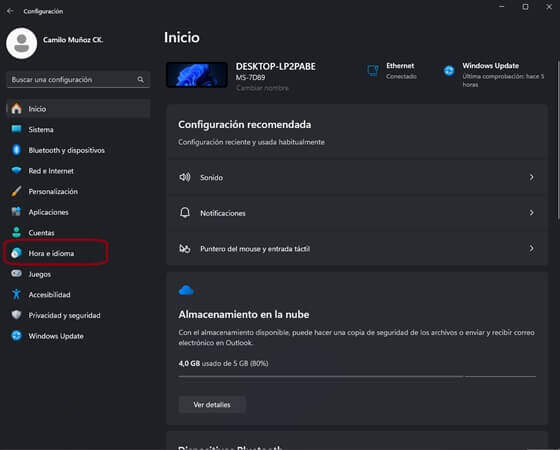Click the Cambiar nombre link

[262, 88]
